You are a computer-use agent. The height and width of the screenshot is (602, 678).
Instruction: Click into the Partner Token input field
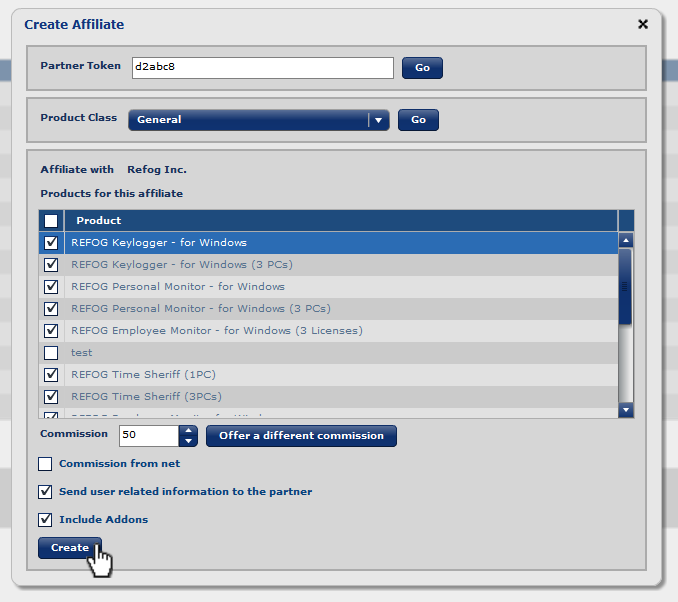click(263, 68)
